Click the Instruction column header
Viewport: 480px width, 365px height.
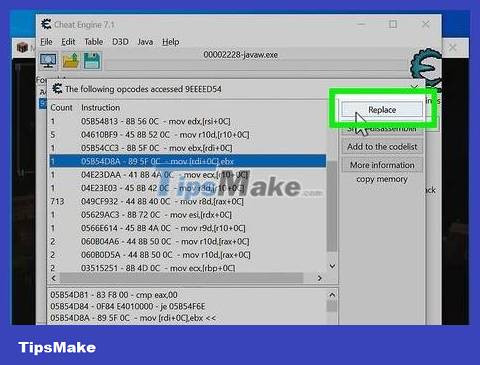(x=100, y=108)
